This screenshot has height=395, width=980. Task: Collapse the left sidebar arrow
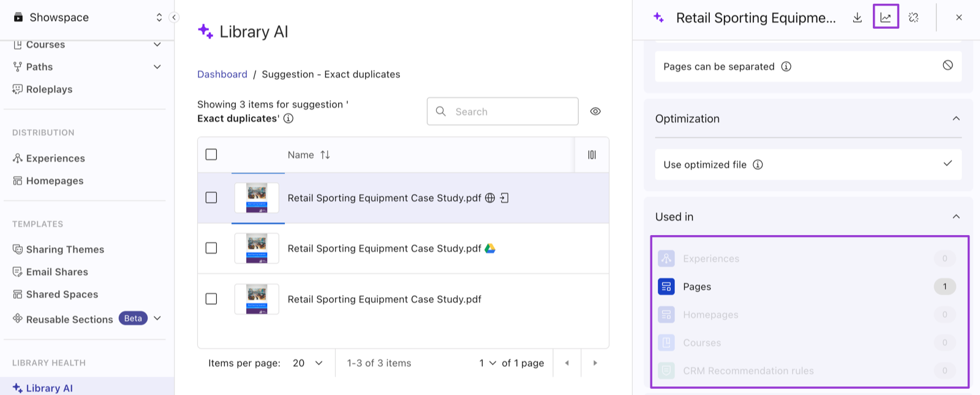coord(174,17)
